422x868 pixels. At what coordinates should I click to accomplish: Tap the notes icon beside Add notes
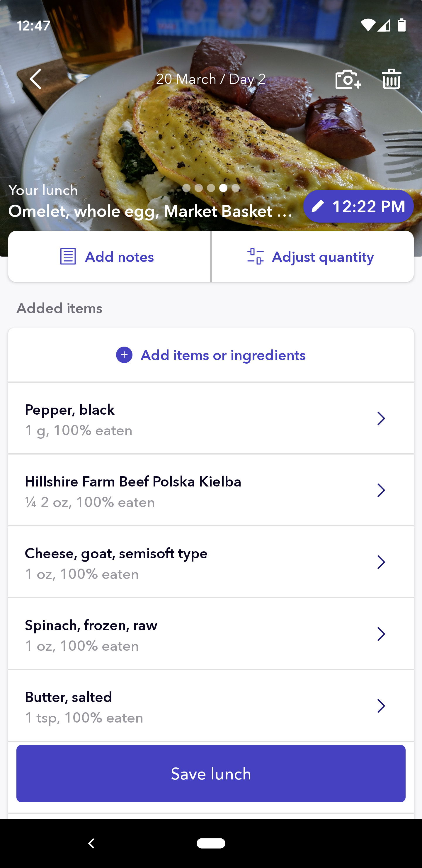(68, 257)
